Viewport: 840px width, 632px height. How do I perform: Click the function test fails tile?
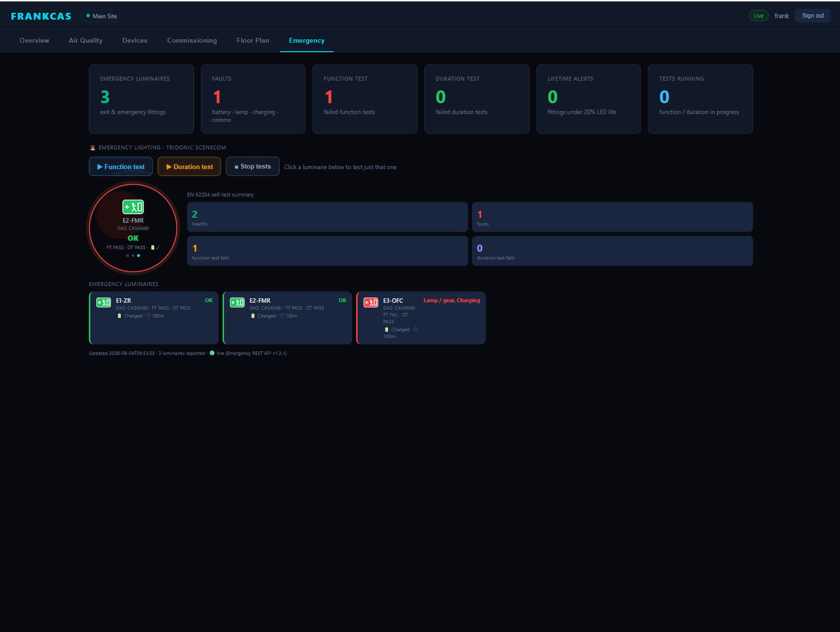[328, 251]
